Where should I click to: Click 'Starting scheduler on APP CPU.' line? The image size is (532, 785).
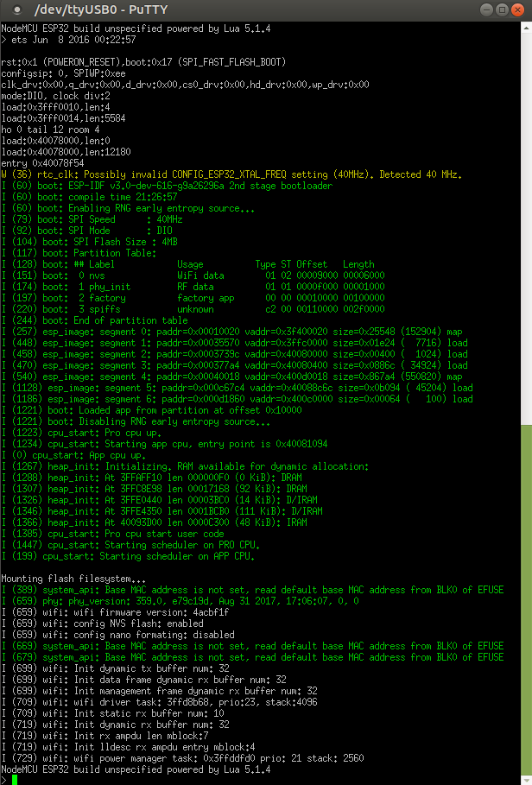[128, 556]
